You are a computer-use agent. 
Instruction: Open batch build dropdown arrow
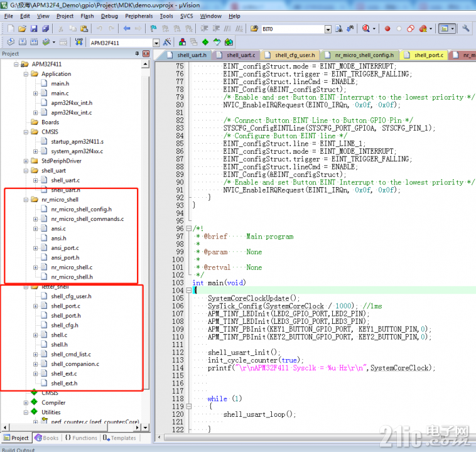click(x=54, y=42)
